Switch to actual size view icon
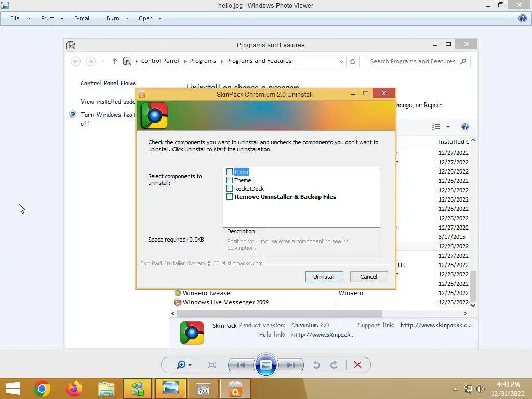 pyautogui.click(x=212, y=365)
